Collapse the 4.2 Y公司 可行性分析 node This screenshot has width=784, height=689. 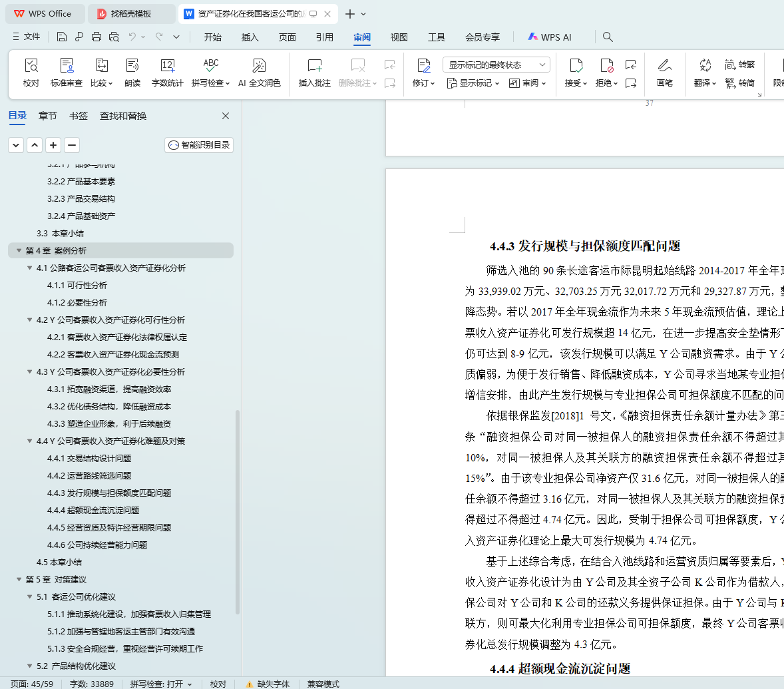pyautogui.click(x=29, y=320)
